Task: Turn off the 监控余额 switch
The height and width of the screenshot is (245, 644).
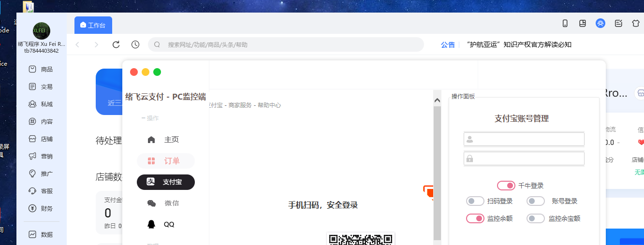Action: 475,218
